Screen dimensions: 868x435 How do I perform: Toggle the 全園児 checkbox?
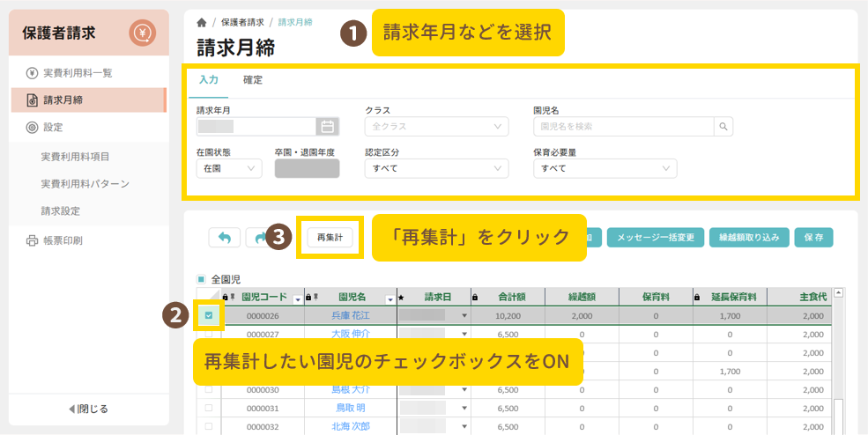coord(201,278)
